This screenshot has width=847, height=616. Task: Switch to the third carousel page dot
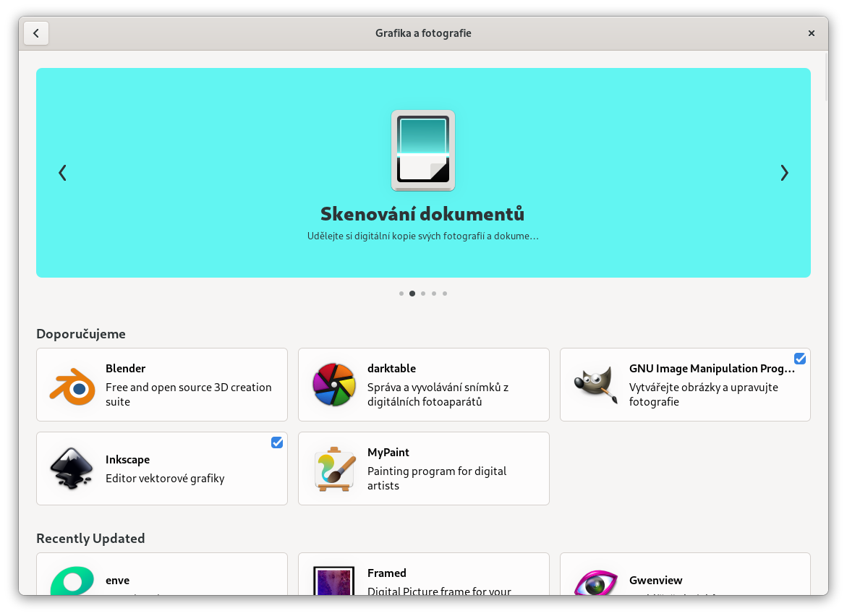[423, 294]
